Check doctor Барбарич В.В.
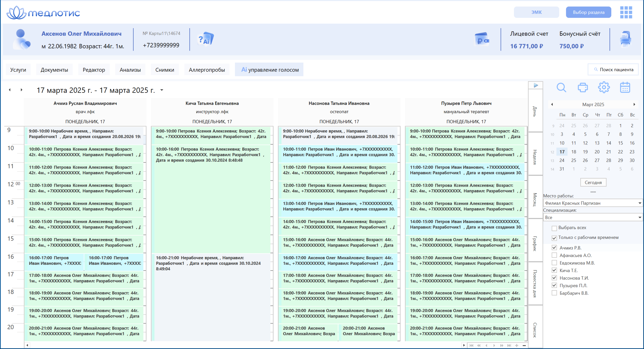Screen dimensions: 644x349 pyautogui.click(x=554, y=293)
